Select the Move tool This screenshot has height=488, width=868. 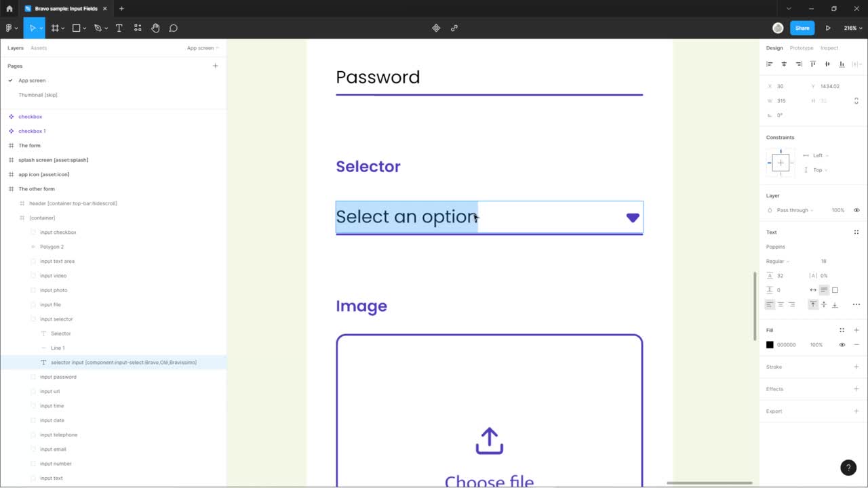(33, 28)
